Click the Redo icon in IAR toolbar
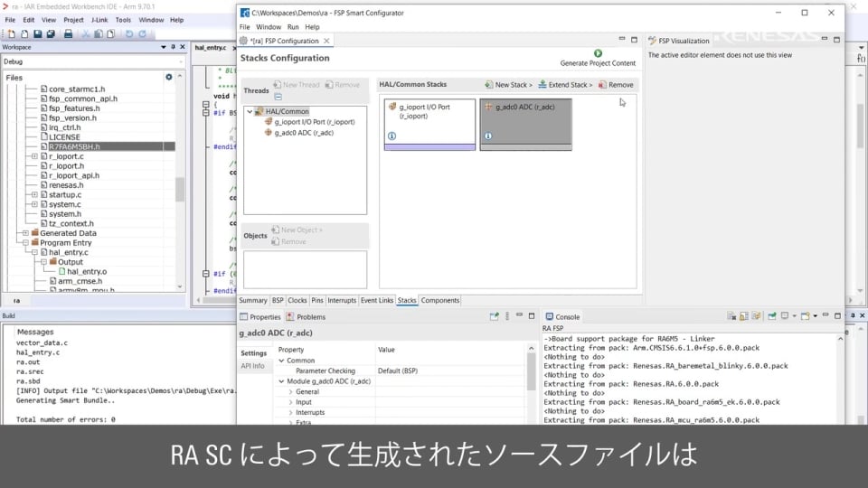Viewport: 868px width, 488px height. pyautogui.click(x=142, y=33)
